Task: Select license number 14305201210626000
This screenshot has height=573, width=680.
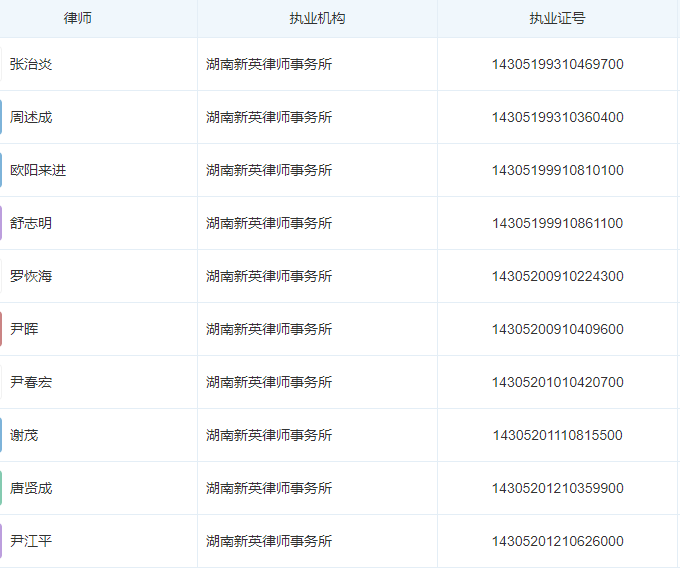Action: pyautogui.click(x=557, y=541)
